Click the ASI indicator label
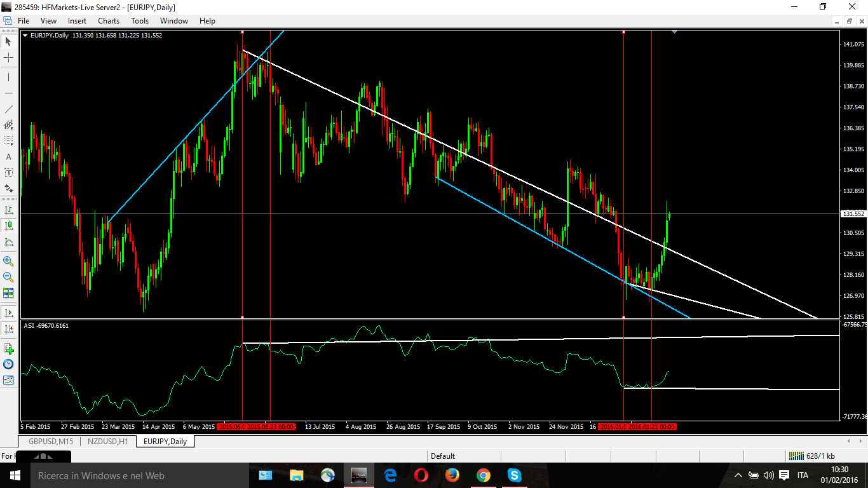Screen dimensions: 868x488 tap(46, 325)
